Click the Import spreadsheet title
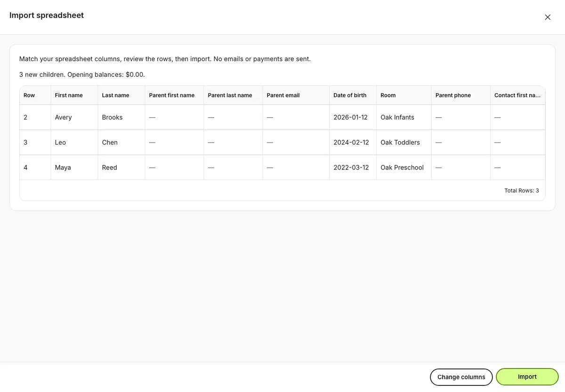 click(x=47, y=15)
